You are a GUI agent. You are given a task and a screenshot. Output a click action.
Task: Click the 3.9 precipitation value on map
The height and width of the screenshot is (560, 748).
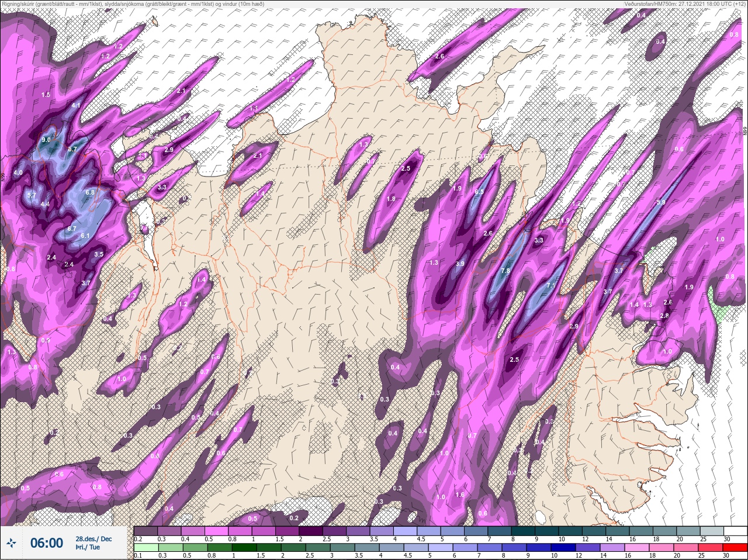point(460,264)
